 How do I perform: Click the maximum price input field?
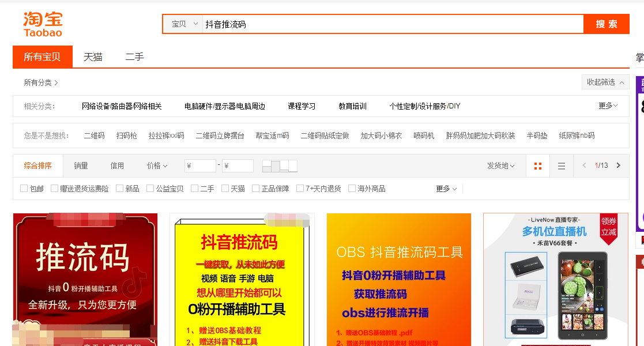[x=238, y=166]
